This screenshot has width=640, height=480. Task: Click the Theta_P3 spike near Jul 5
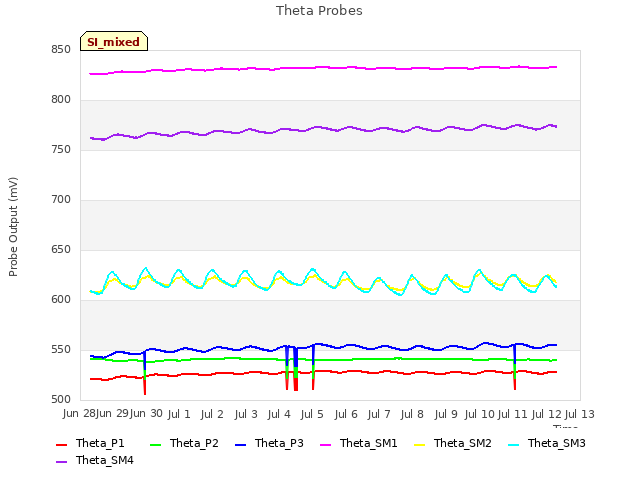tap(313, 356)
